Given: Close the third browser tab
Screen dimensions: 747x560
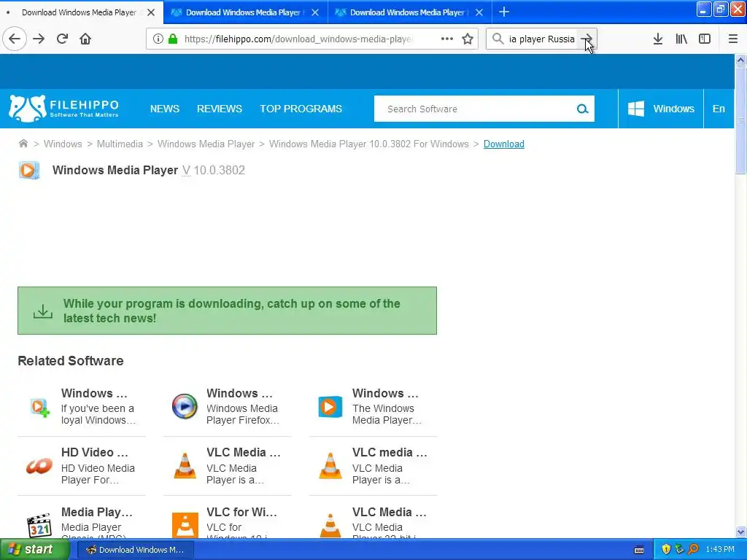Looking at the screenshot, I should 479,12.
